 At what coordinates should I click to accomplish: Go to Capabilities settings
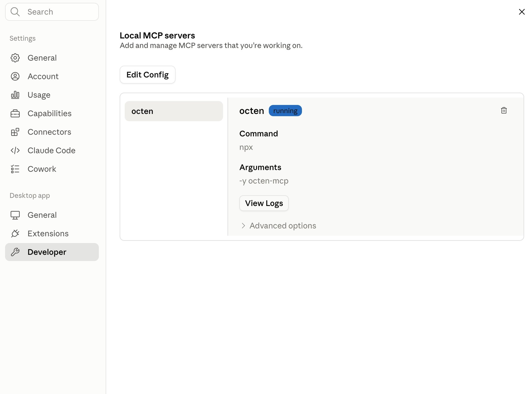[52, 113]
